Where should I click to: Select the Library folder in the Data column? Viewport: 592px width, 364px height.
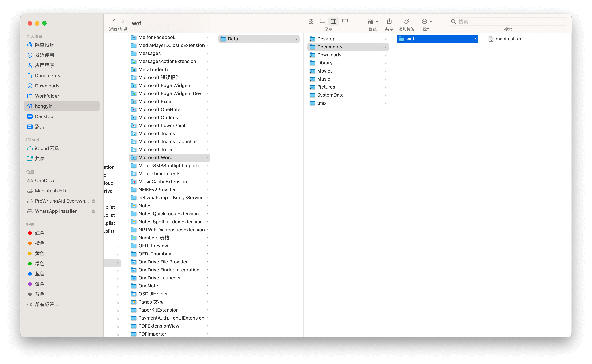pos(348,63)
